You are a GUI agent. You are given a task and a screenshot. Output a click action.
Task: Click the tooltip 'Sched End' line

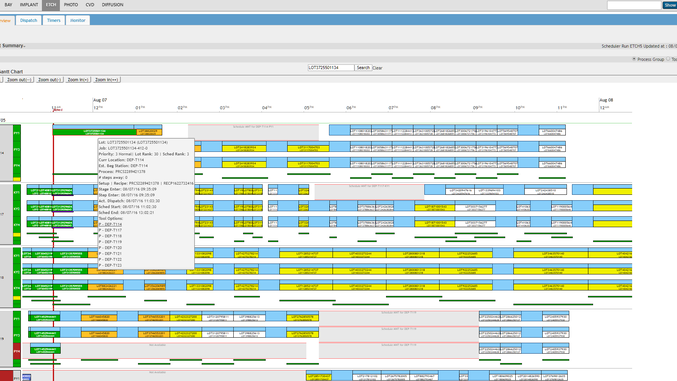(127, 213)
